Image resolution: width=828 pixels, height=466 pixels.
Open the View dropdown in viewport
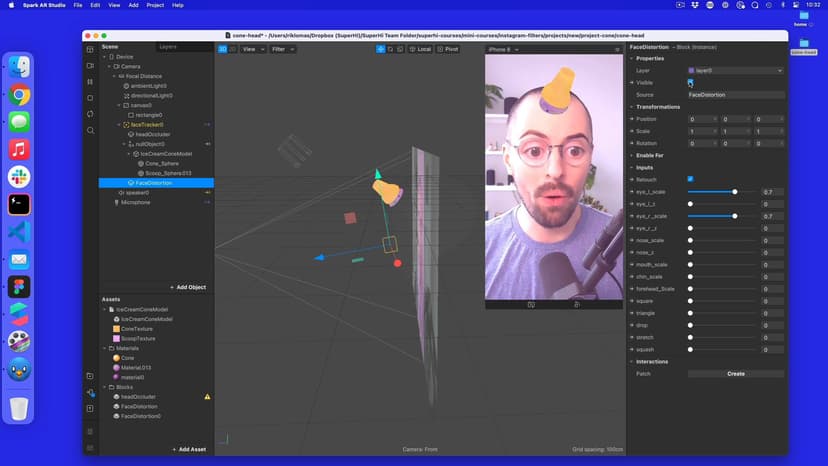click(x=253, y=49)
